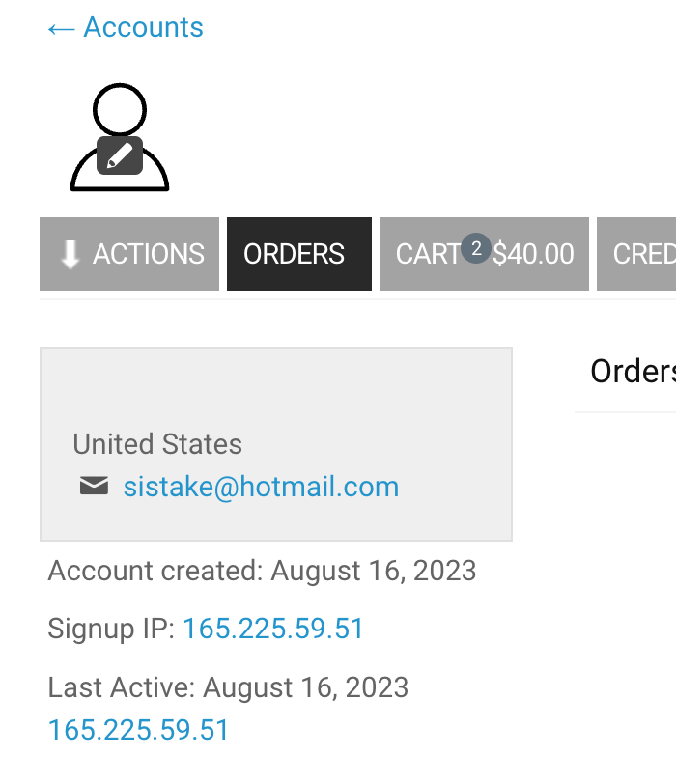
Task: Open the ACTIONS dropdown menu
Action: click(129, 254)
